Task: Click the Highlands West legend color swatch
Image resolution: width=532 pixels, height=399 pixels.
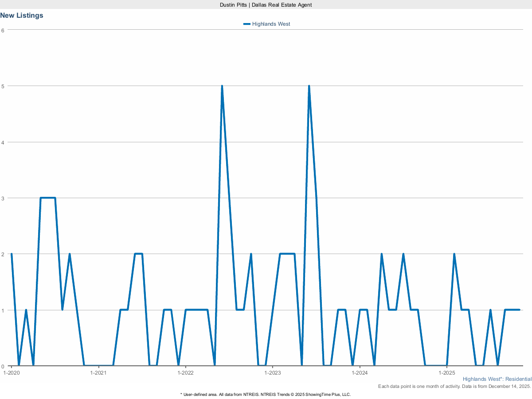Action: click(247, 24)
